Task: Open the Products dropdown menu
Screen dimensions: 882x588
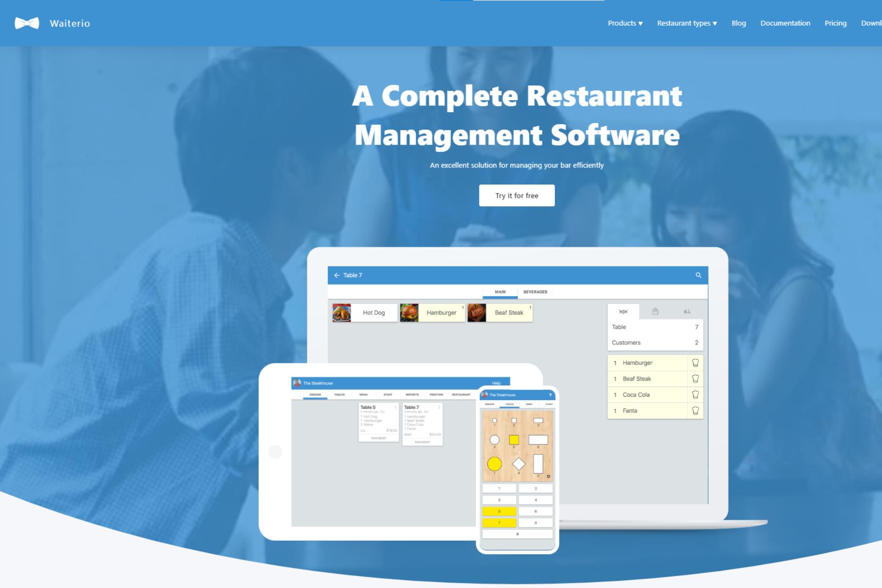Action: coord(625,23)
